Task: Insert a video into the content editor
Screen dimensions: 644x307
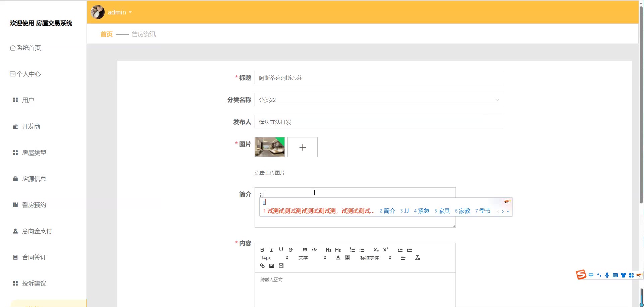Action: pos(281,266)
